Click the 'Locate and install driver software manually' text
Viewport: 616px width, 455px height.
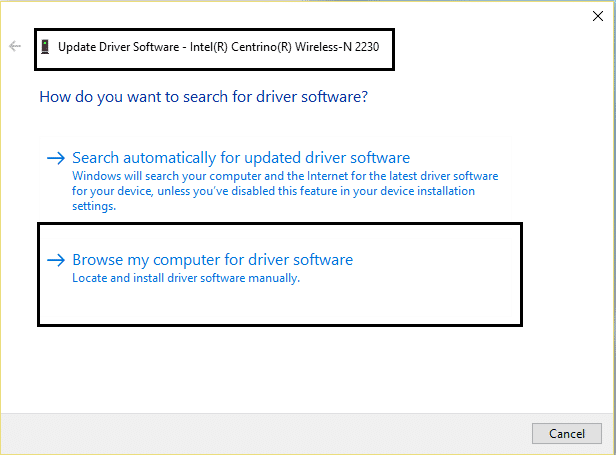click(186, 278)
